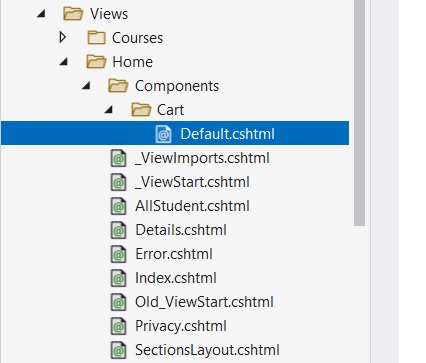The image size is (426, 363).
Task: Select the Components folder label
Action: point(177,86)
